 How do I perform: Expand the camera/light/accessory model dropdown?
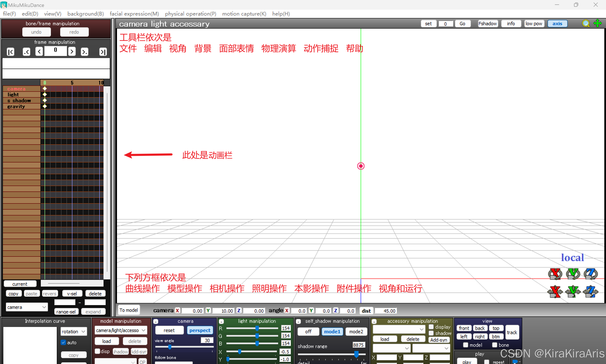point(121,330)
